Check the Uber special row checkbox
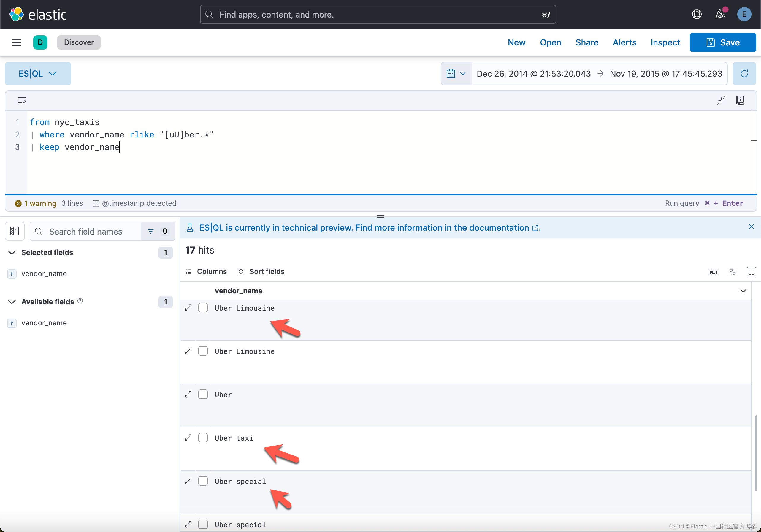 coord(203,481)
